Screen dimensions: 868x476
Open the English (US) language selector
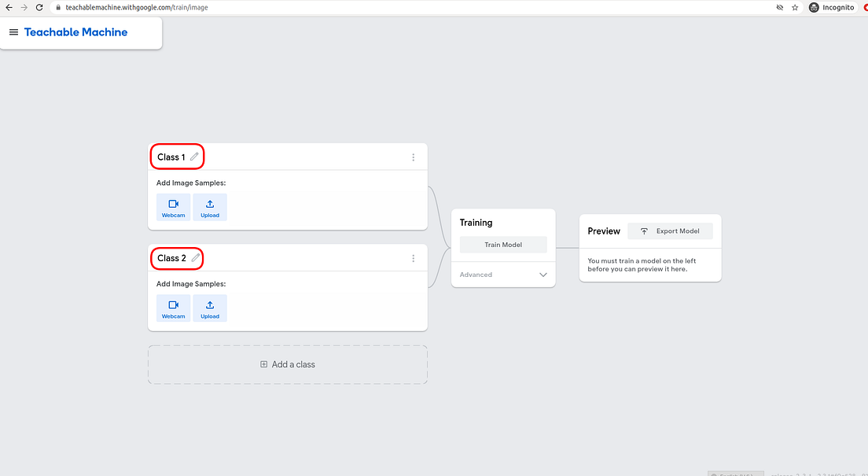click(734, 473)
